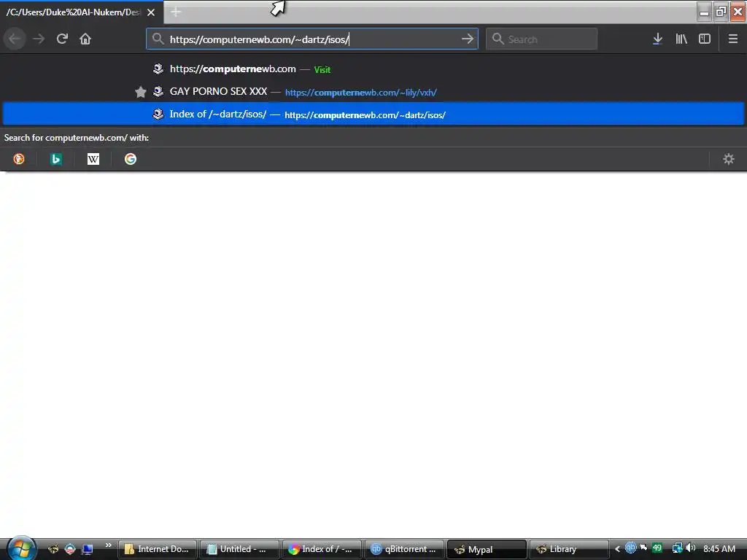The image size is (747, 560).
Task: Search with the Wikipedia engine icon
Action: (x=93, y=159)
